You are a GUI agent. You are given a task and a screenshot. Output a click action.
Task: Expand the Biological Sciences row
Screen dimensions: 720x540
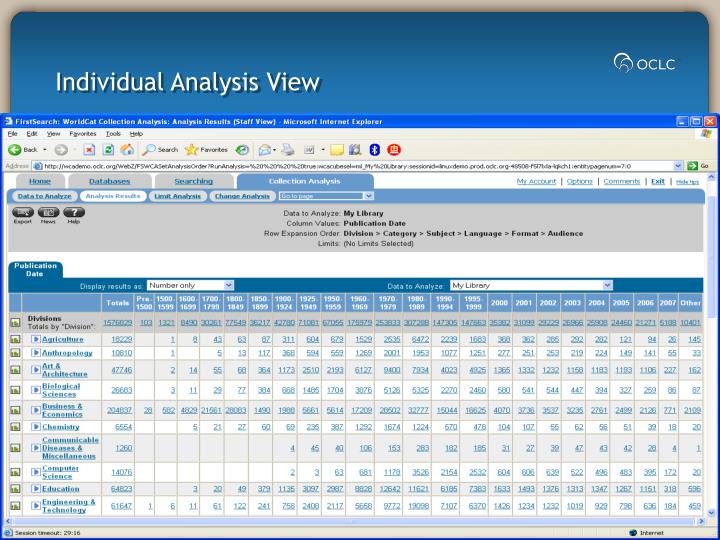[36, 390]
